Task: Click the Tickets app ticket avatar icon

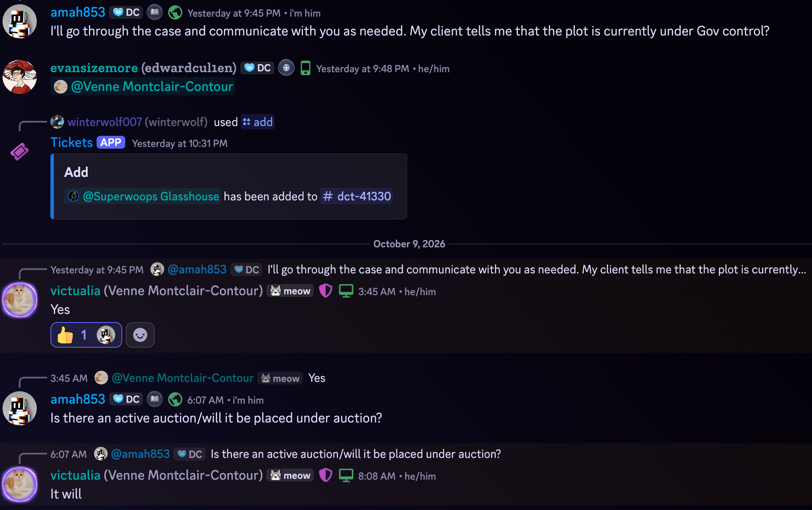Action: [x=20, y=151]
